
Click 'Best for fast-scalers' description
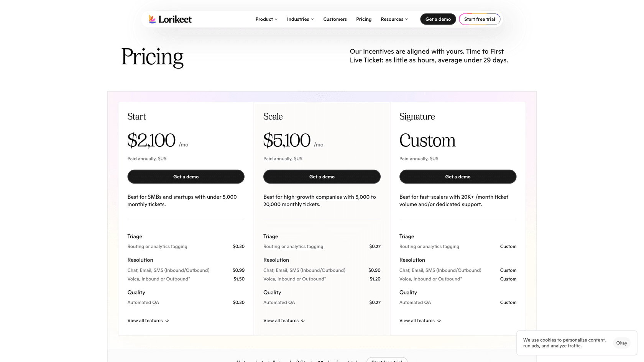(x=454, y=200)
